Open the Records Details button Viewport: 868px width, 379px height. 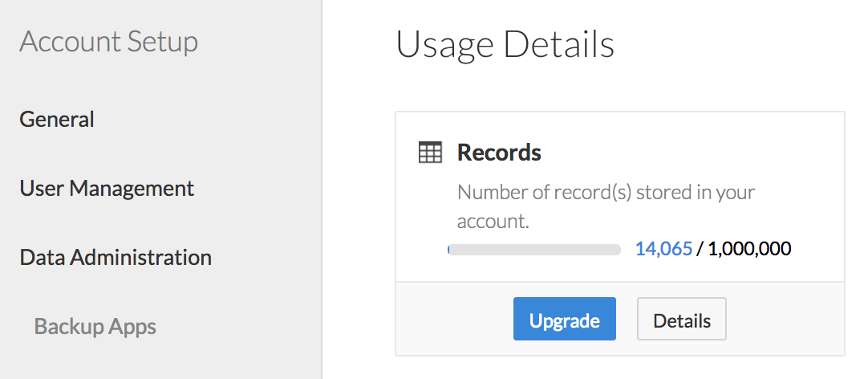click(682, 319)
